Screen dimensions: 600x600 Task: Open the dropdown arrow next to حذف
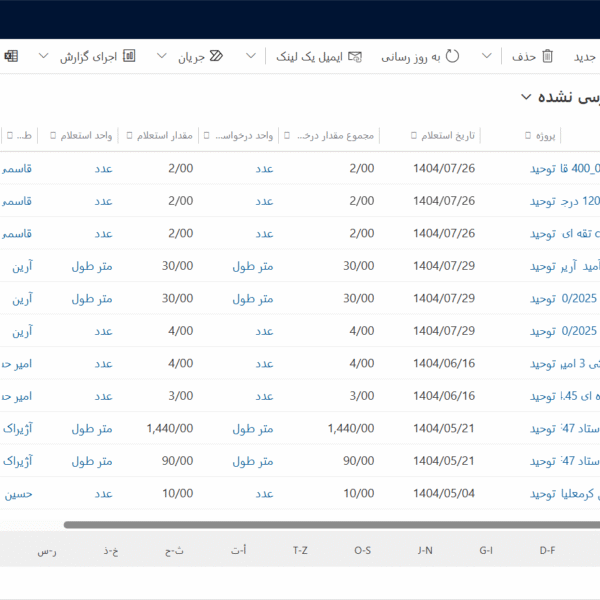[487, 57]
